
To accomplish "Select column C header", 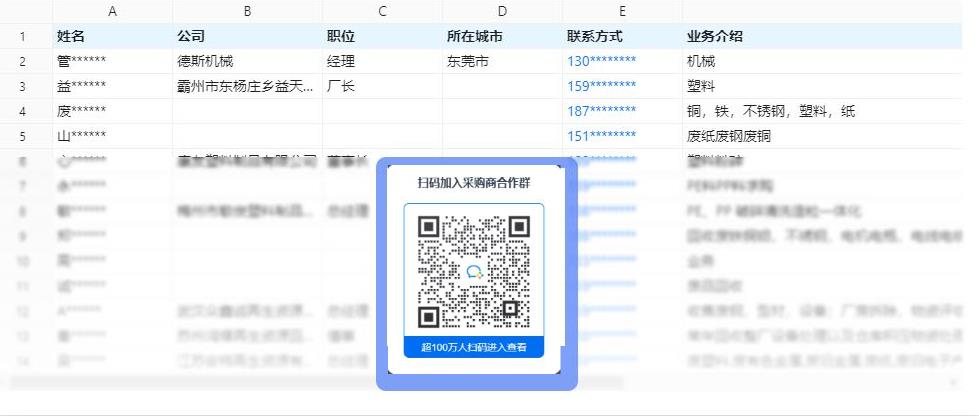I will pyautogui.click(x=382, y=12).
